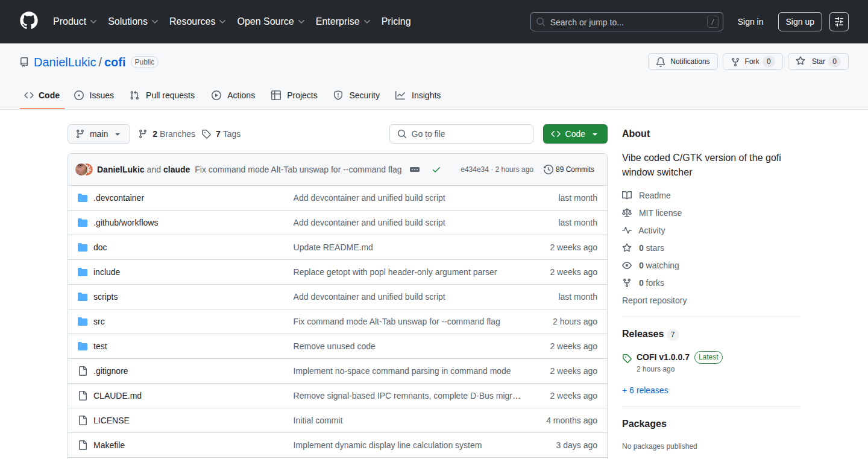868x459 pixels.
Task: Click the accessibility settings icon in header
Action: pos(839,22)
